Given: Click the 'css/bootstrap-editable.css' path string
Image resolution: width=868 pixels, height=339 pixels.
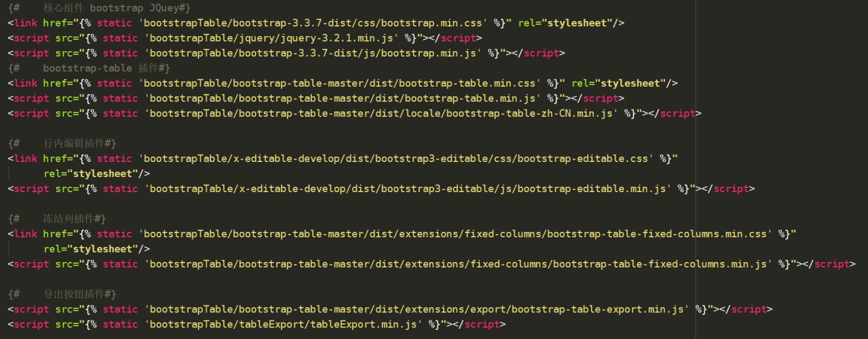Looking at the screenshot, I should (397, 158).
